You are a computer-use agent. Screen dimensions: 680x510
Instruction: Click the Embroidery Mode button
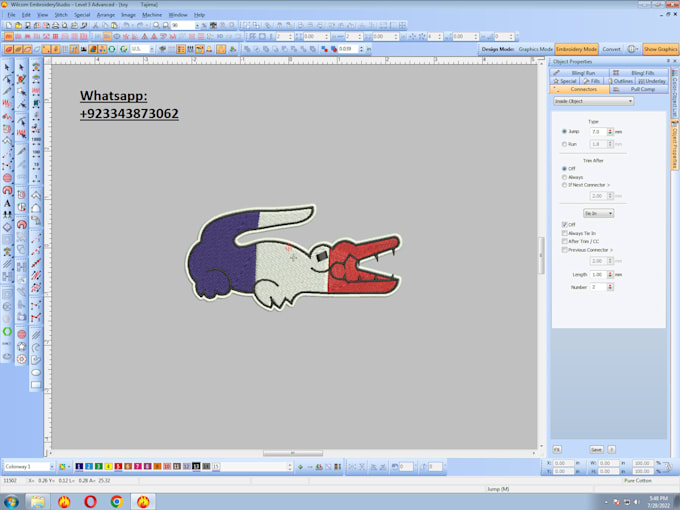point(576,49)
